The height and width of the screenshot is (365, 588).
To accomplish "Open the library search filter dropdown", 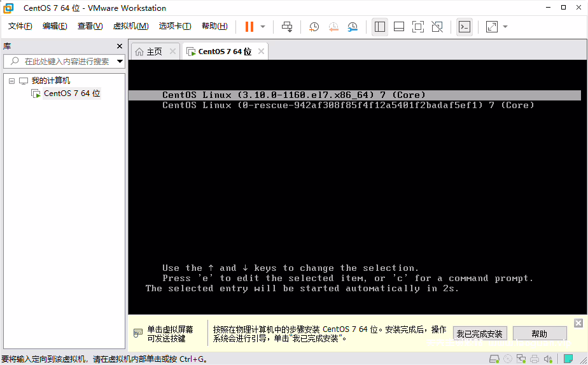I will point(120,61).
